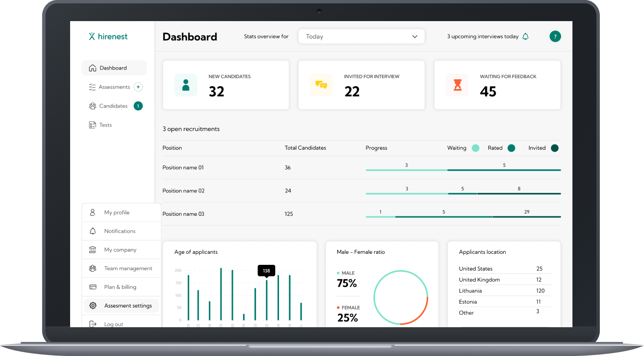This screenshot has width=644, height=356.
Task: Select Position name 03 row
Action: (362, 214)
